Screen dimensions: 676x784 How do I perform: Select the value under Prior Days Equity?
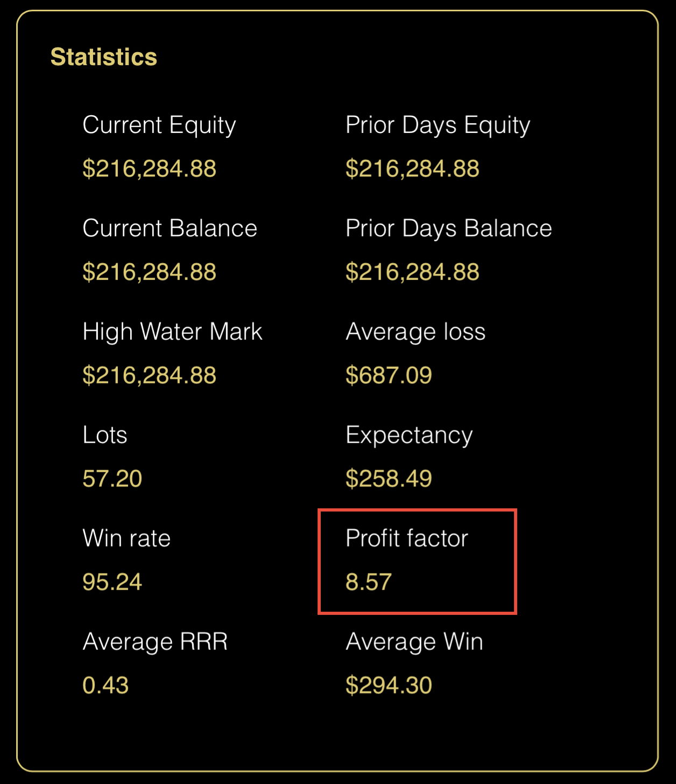click(412, 169)
